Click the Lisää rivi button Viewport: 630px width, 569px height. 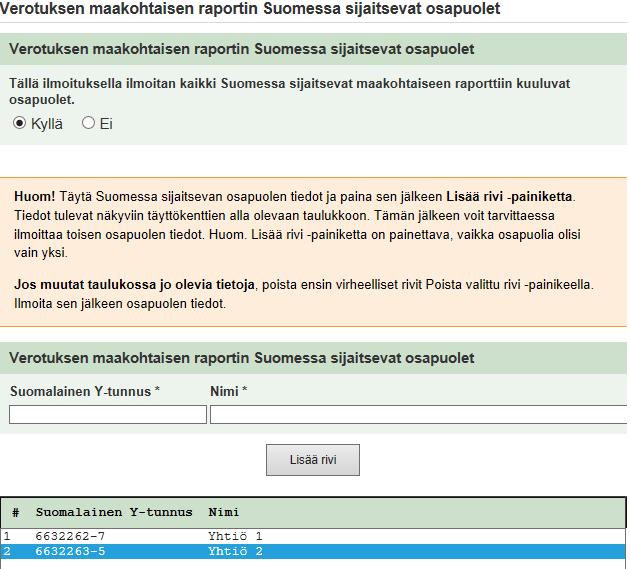(x=313, y=460)
